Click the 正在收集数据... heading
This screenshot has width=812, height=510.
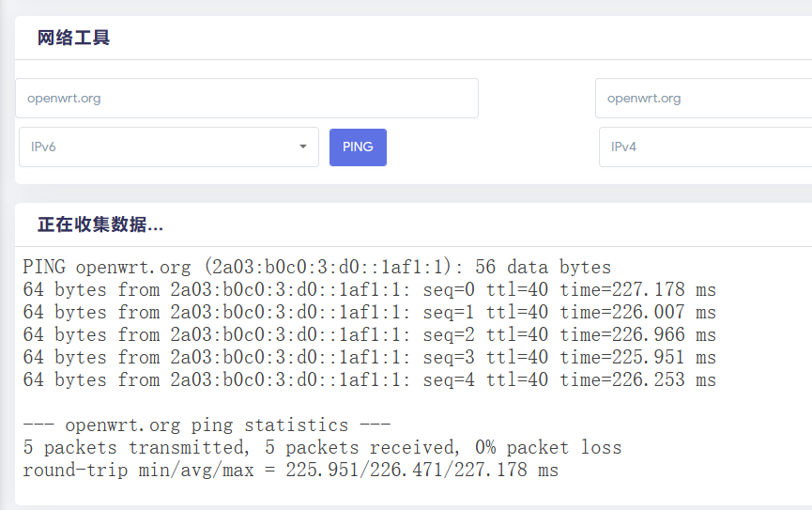pyautogui.click(x=100, y=225)
